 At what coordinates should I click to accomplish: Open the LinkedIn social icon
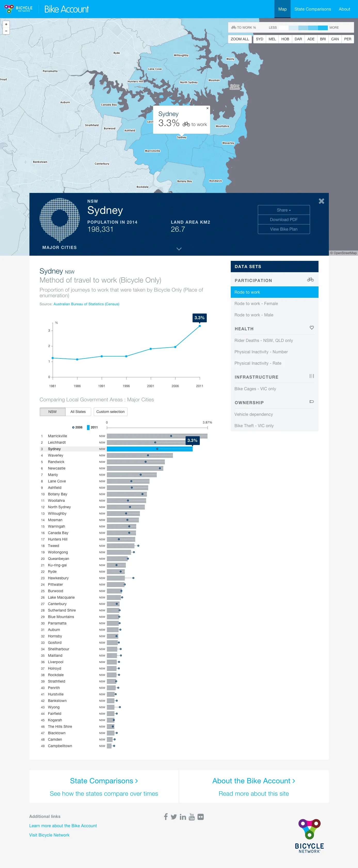pyautogui.click(x=183, y=816)
